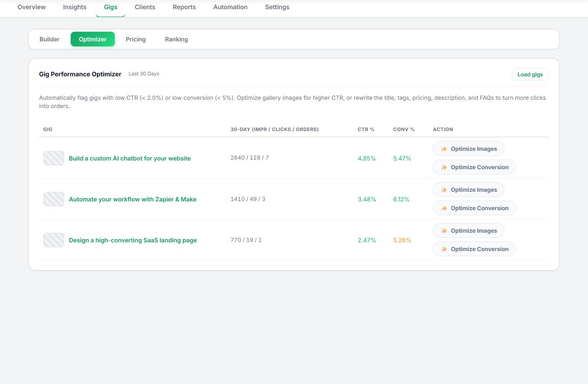The width and height of the screenshot is (588, 384).
Task: Click the 30-DAY (IMPR / CLICKS / ORDERS) header
Action: pos(275,129)
